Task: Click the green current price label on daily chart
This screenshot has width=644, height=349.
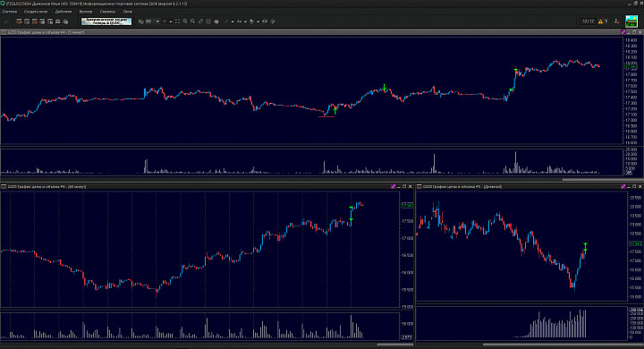Action: click(635, 243)
